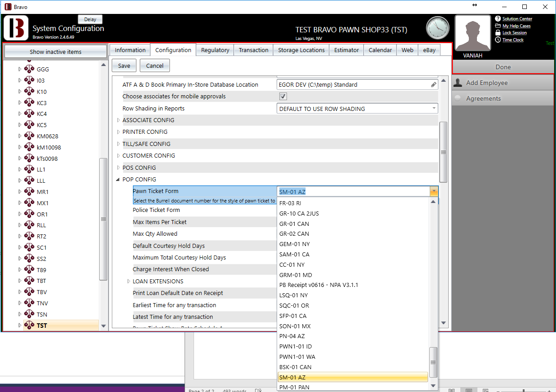556x392 pixels.
Task: Select the I03 store scales icon
Action: click(x=30, y=81)
